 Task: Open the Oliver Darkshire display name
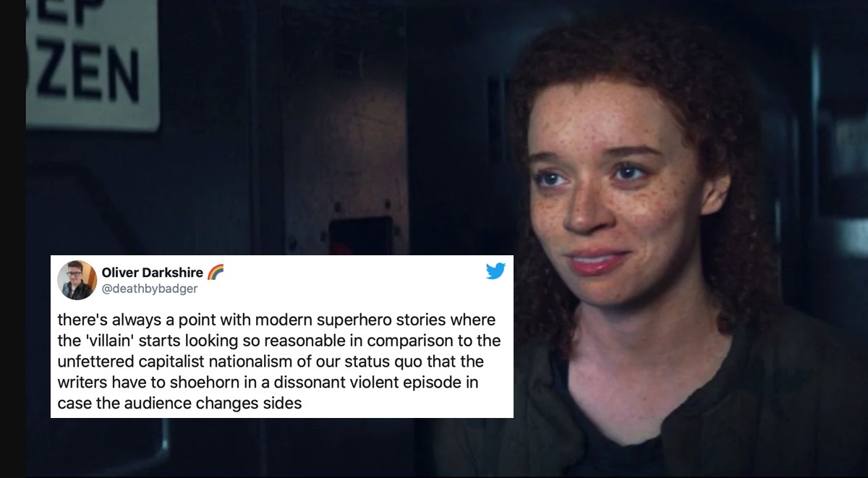pyautogui.click(x=153, y=273)
